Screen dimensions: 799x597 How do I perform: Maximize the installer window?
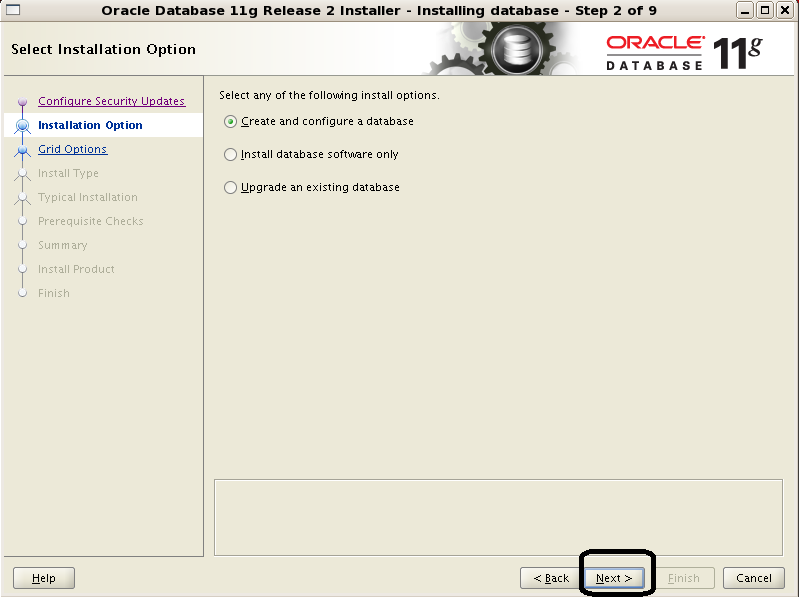click(x=765, y=10)
